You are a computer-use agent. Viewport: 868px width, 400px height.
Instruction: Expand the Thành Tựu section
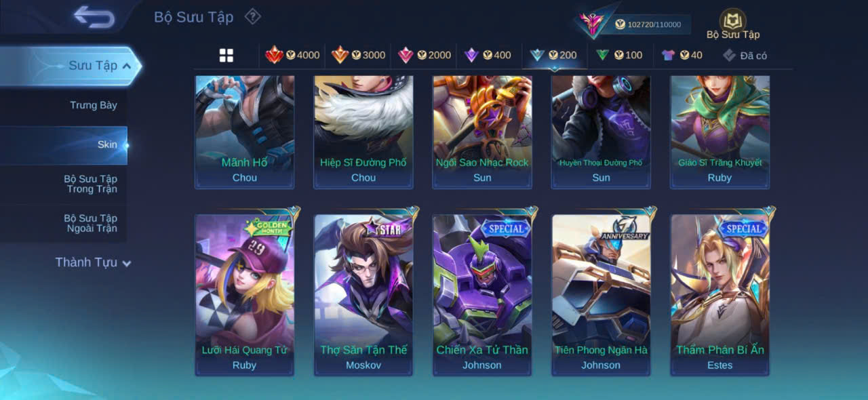coord(93,262)
